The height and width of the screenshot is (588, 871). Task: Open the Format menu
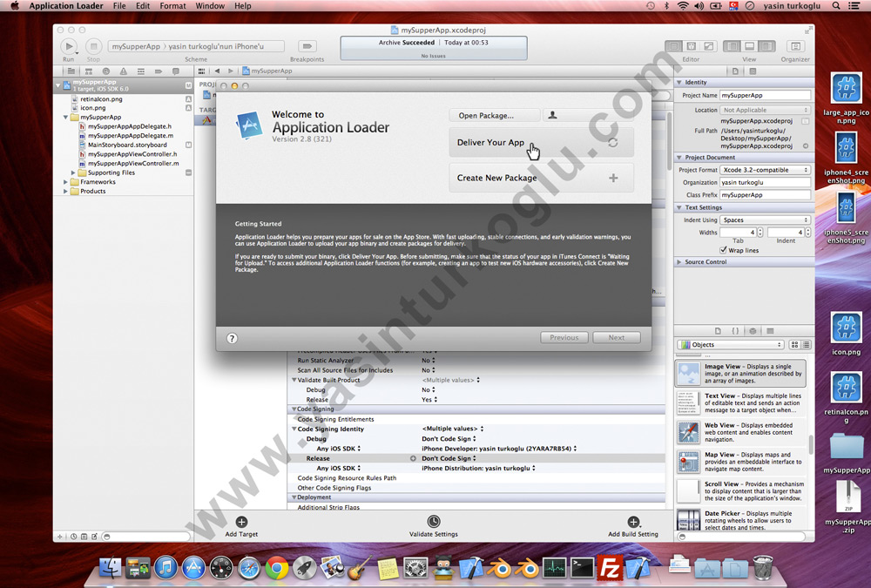coord(172,6)
